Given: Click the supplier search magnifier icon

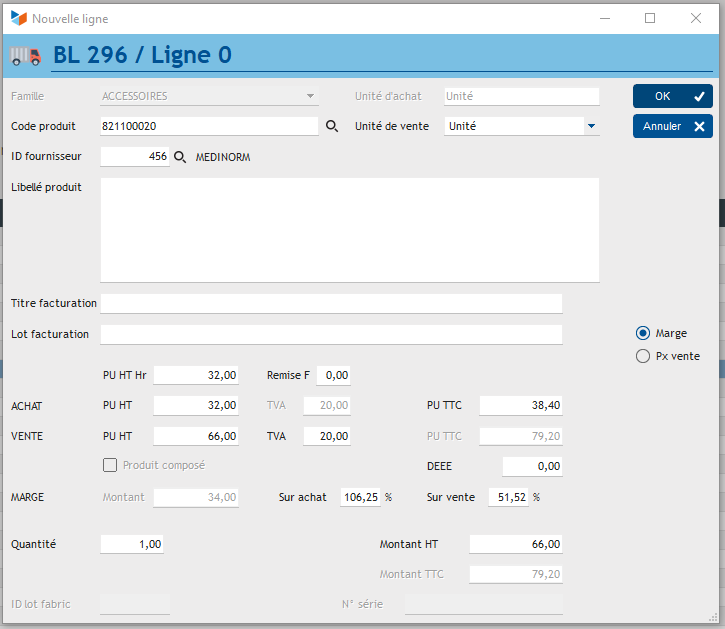Looking at the screenshot, I should click(x=180, y=157).
